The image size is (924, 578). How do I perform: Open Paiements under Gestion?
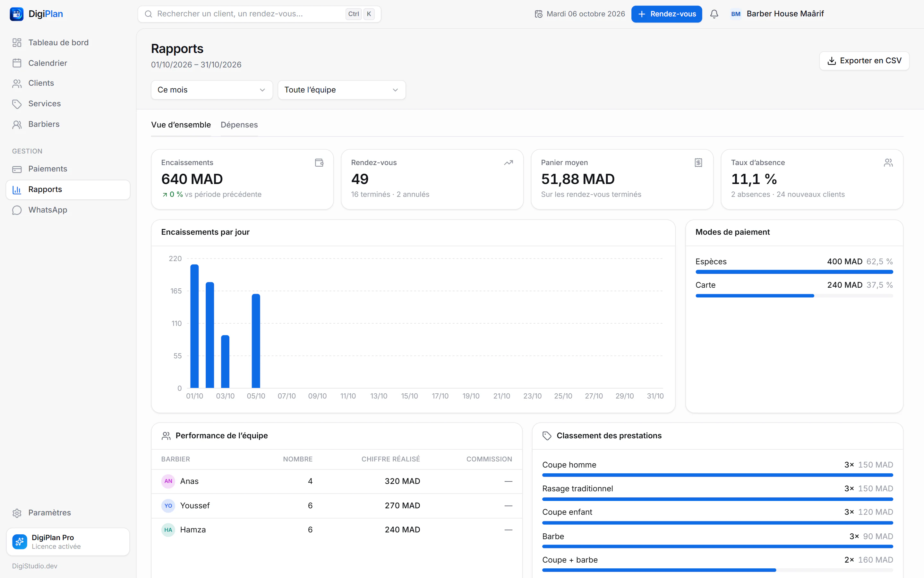tap(68, 169)
